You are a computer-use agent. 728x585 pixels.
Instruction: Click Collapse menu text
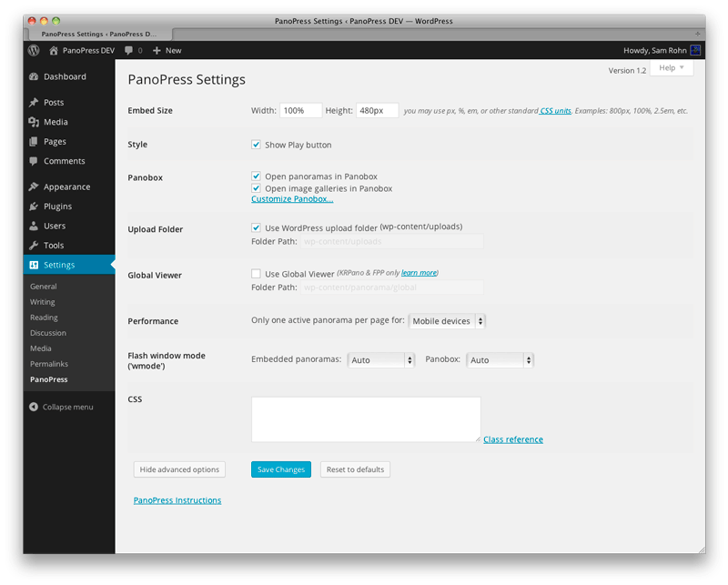pyautogui.click(x=67, y=407)
